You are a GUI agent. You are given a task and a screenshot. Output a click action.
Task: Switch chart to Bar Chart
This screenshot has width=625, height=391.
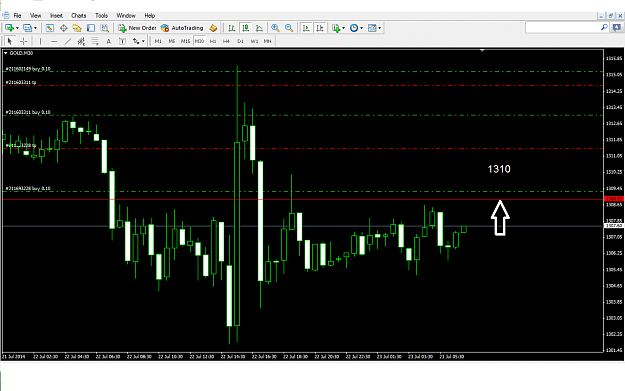point(232,28)
